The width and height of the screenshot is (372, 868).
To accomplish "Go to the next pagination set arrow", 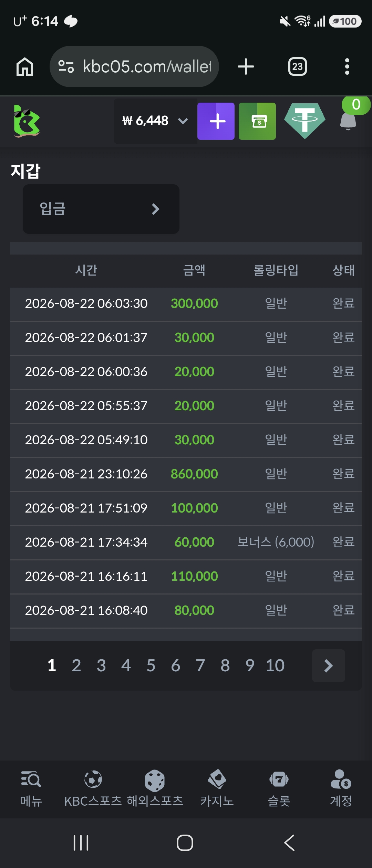I will click(329, 666).
